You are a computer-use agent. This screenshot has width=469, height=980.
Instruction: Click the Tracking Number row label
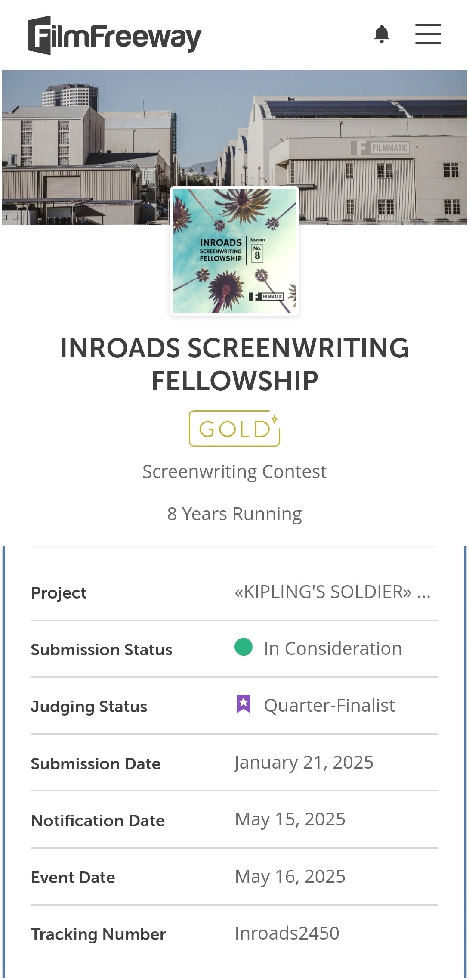(x=99, y=934)
